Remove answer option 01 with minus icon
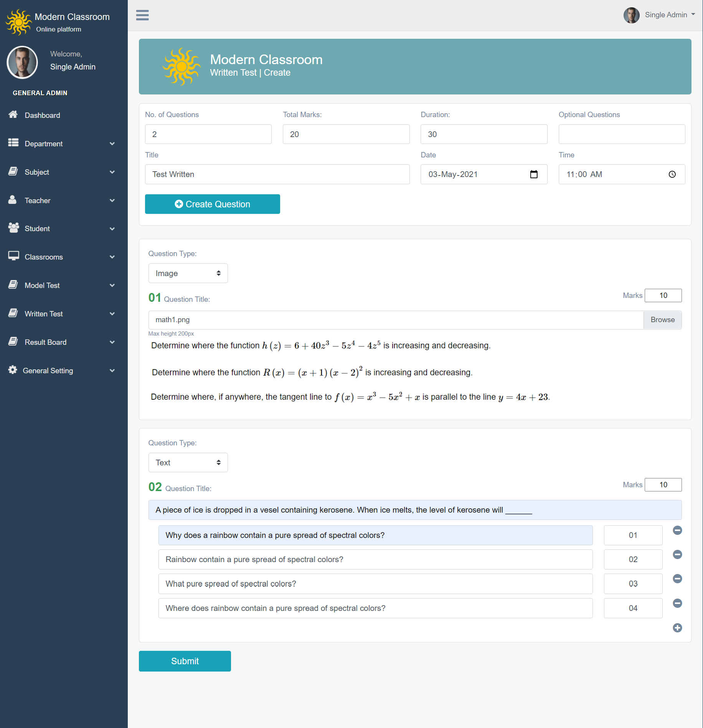Viewport: 703px width, 728px height. pos(677,530)
